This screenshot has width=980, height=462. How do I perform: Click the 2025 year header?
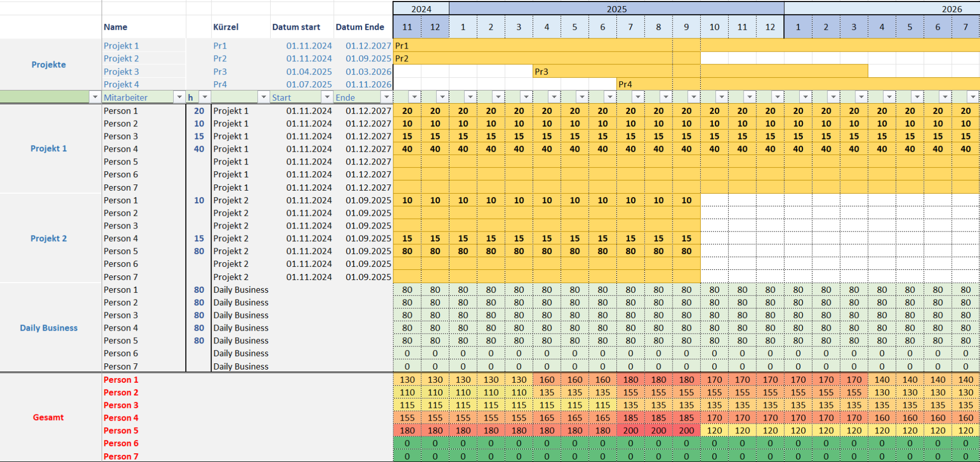(617, 9)
